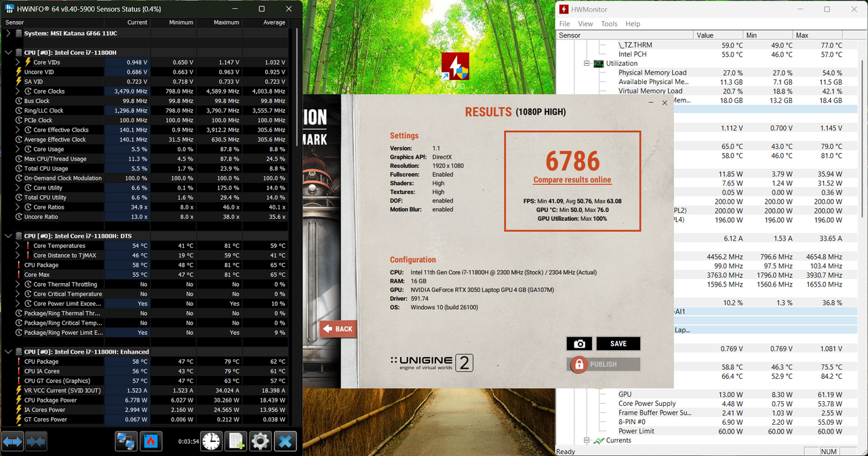This screenshot has width=868, height=456.
Task: Click the Publish button
Action: pyautogui.click(x=604, y=365)
